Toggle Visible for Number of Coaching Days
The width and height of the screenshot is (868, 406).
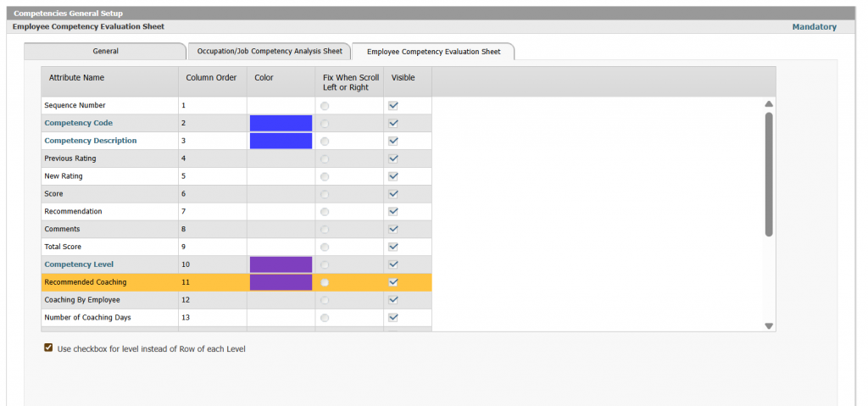tap(393, 317)
